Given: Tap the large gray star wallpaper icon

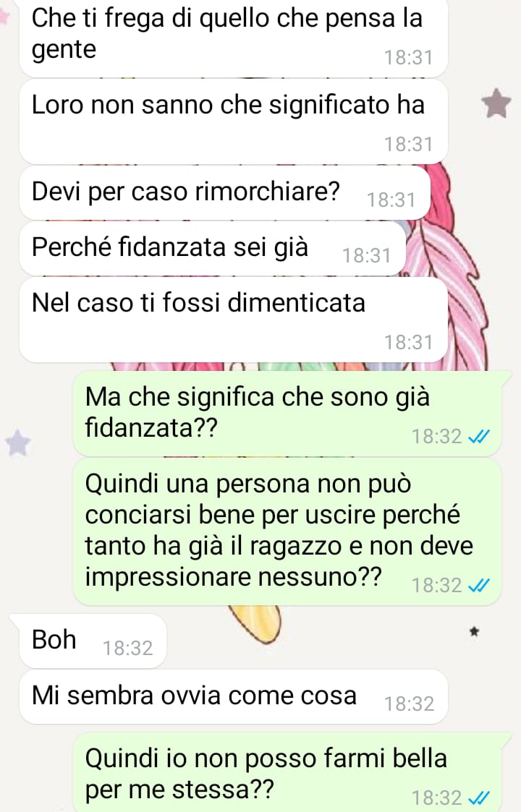Looking at the screenshot, I should [496, 103].
